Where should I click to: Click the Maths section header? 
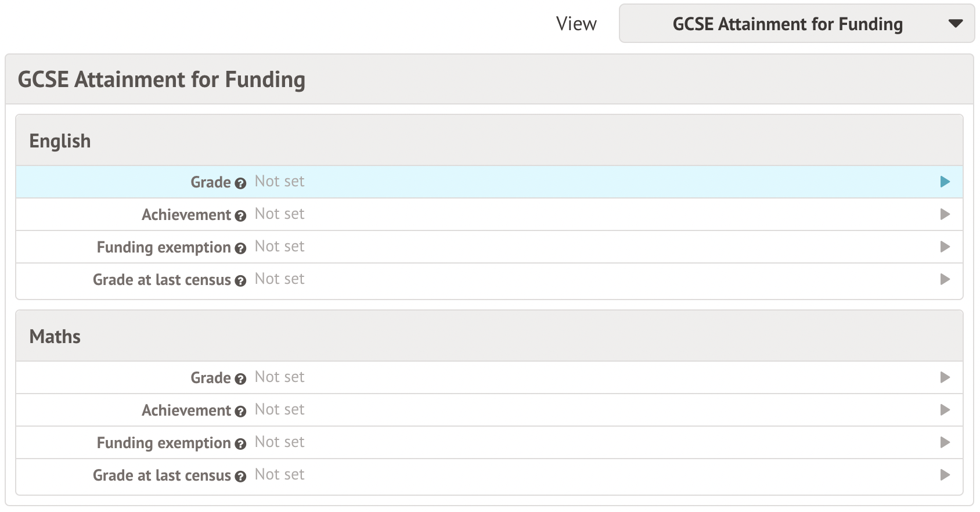pyautogui.click(x=55, y=337)
